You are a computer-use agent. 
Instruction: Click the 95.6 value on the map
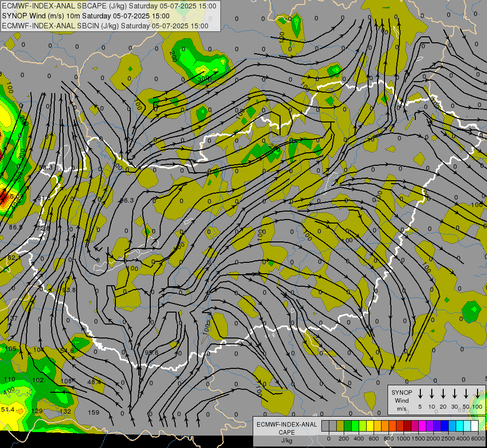point(152,352)
